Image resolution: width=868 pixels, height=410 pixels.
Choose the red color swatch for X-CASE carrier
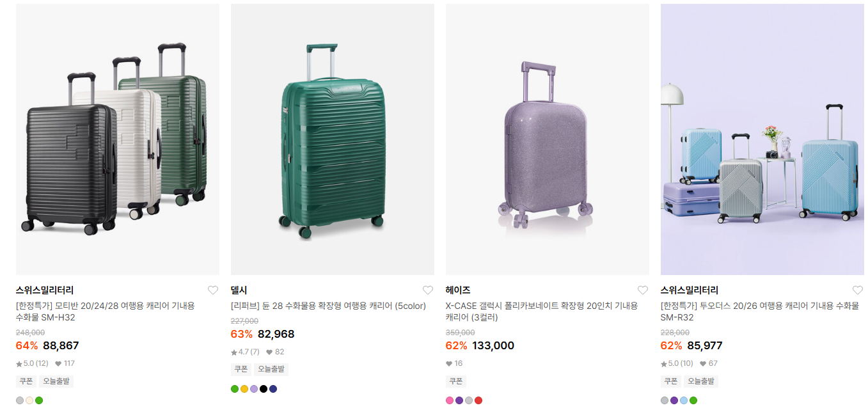(x=478, y=400)
